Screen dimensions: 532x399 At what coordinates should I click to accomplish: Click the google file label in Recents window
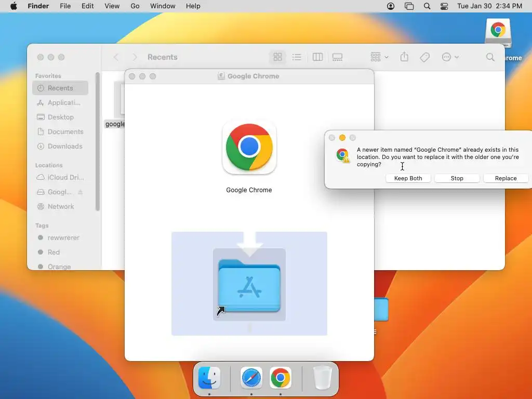(x=115, y=124)
